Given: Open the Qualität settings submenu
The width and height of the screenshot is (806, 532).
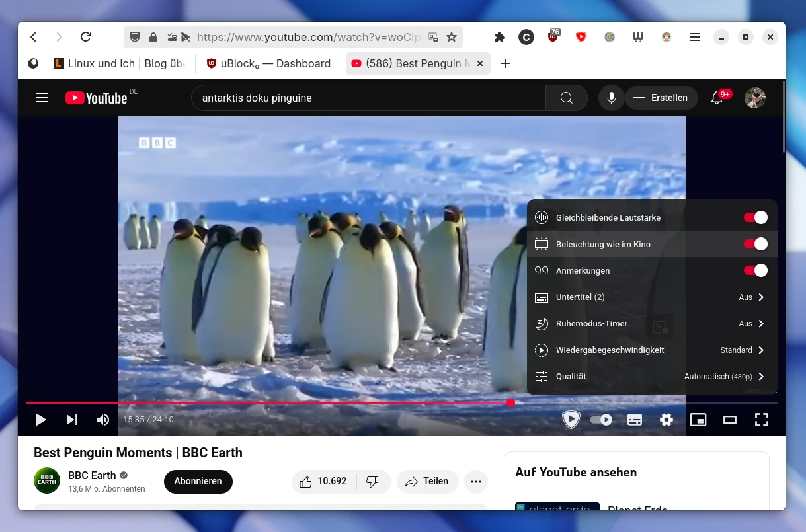Looking at the screenshot, I should pyautogui.click(x=651, y=376).
